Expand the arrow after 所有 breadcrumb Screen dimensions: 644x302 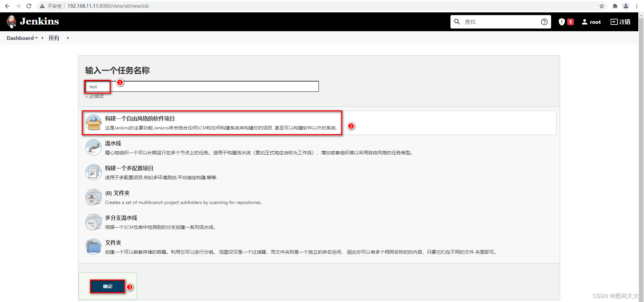68,38
